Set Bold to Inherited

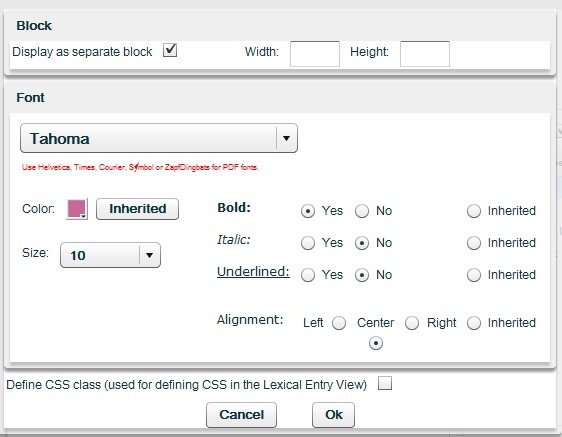tap(474, 211)
